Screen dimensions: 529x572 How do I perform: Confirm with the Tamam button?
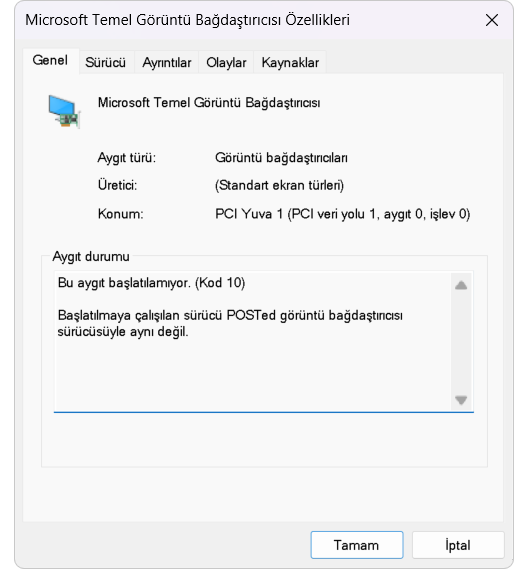(357, 545)
